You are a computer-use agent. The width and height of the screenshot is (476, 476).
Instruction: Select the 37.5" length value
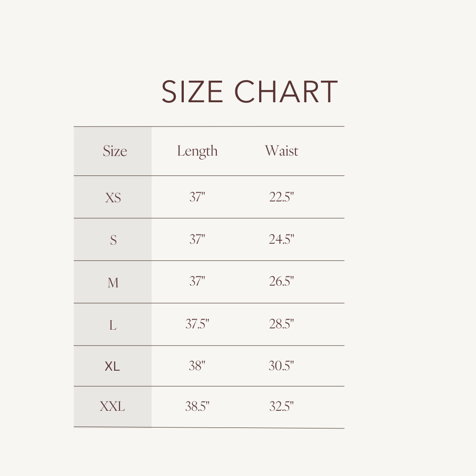click(197, 324)
